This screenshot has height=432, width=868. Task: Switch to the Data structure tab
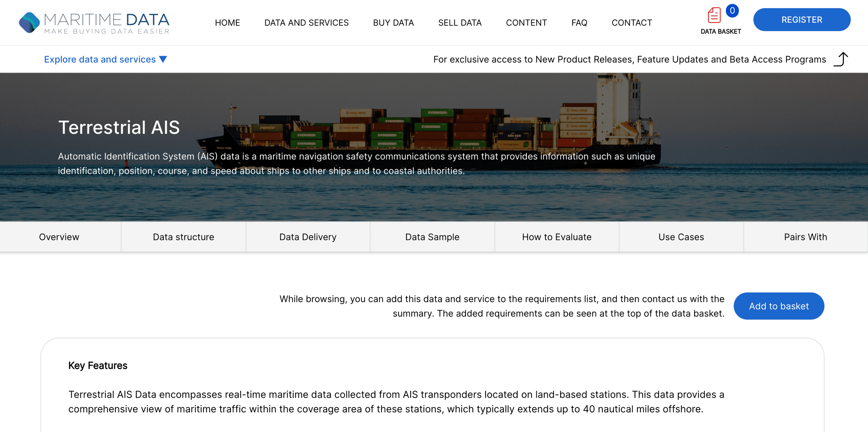183,237
